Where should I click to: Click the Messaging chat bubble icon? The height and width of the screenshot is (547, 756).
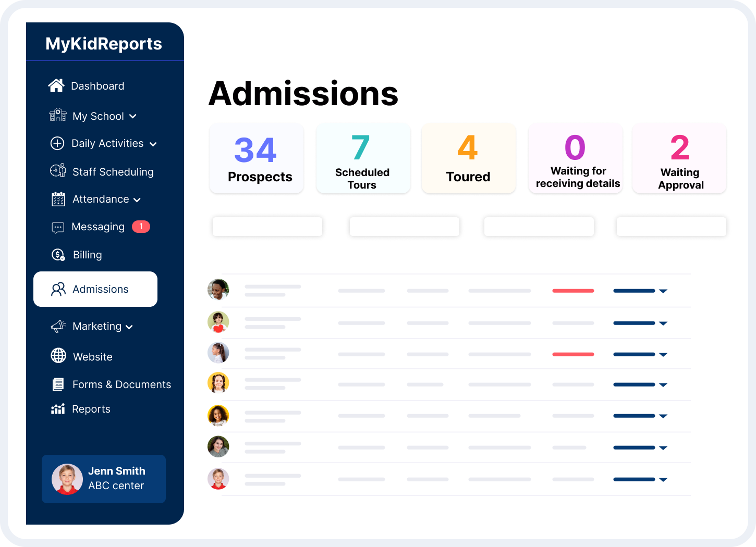58,228
